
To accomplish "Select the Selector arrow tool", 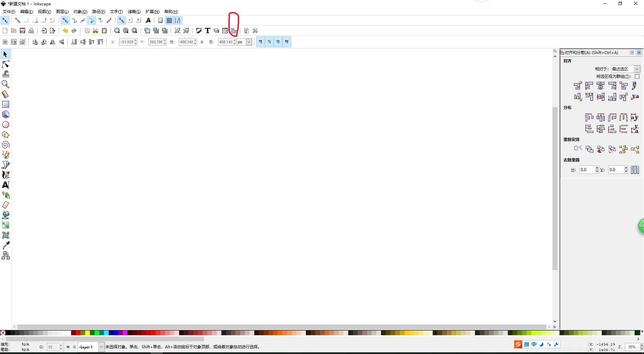I will [x=5, y=54].
